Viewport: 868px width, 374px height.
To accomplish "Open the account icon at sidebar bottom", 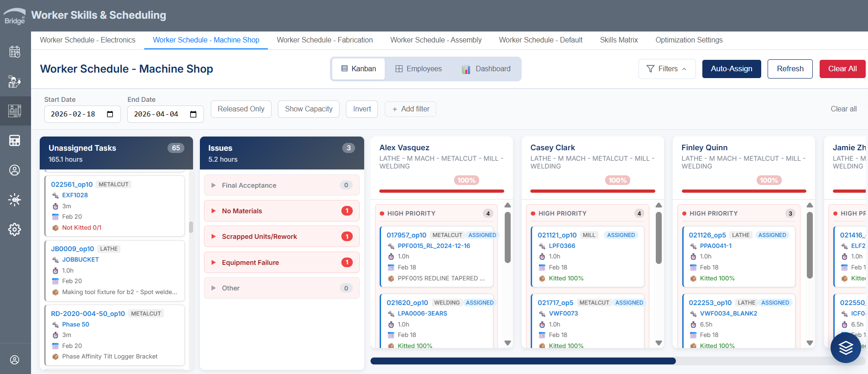I will (15, 360).
